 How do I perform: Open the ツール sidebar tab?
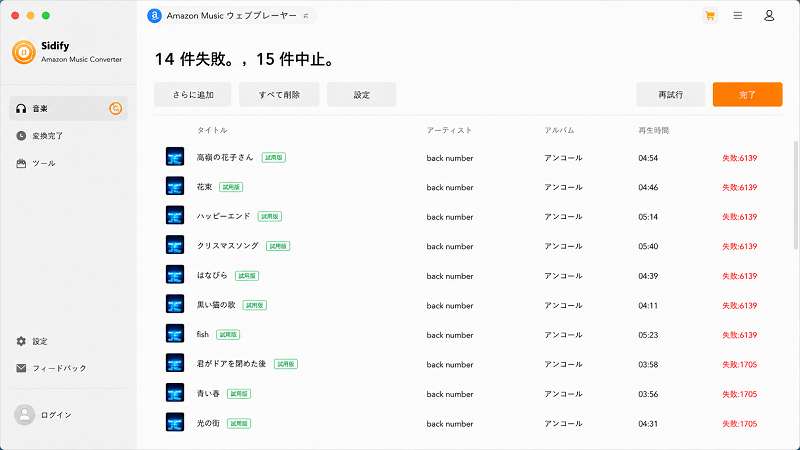pyautogui.click(x=68, y=163)
